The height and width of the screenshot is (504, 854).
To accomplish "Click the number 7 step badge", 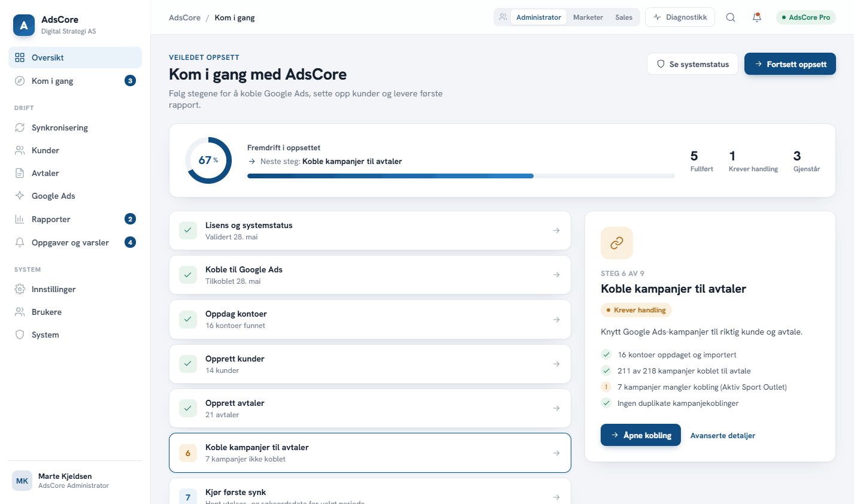I will [188, 497].
